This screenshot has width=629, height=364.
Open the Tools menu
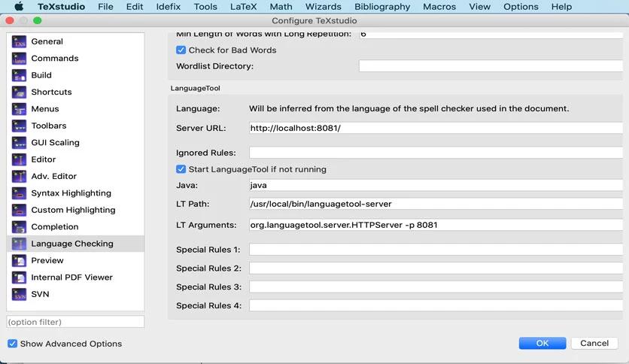pyautogui.click(x=205, y=7)
